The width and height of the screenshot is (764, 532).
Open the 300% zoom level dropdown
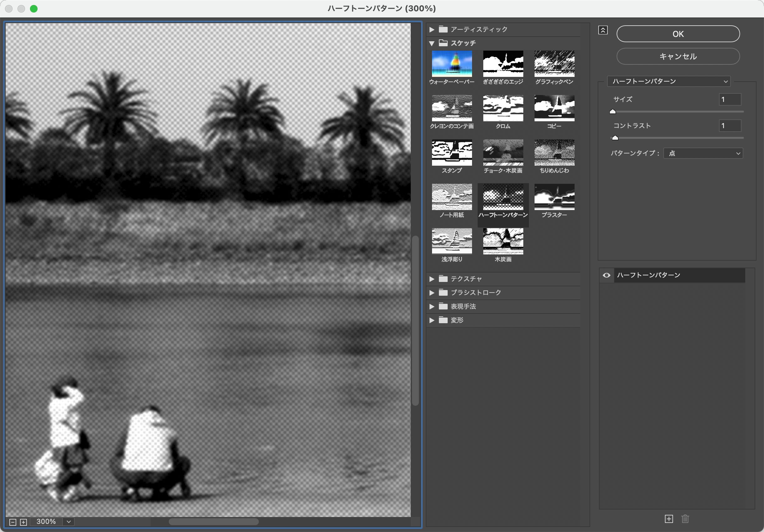point(68,521)
